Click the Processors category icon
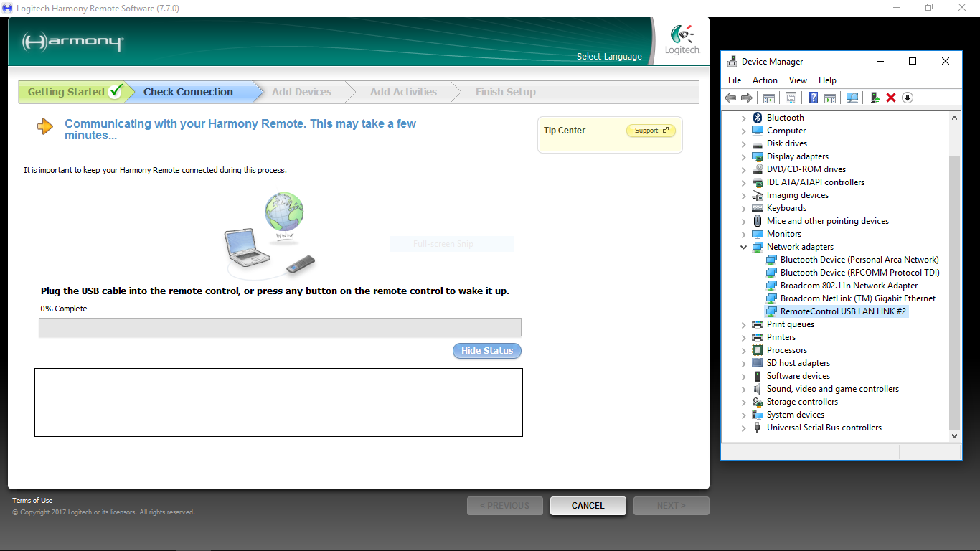The width and height of the screenshot is (980, 551). pos(757,350)
